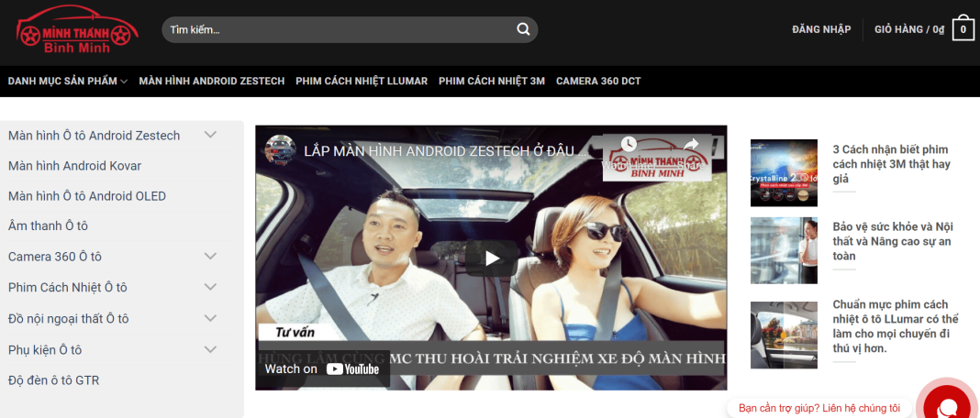The height and width of the screenshot is (418, 980).
Task: Open the GIỎ HÀNG / 0₫ link
Action: (909, 29)
